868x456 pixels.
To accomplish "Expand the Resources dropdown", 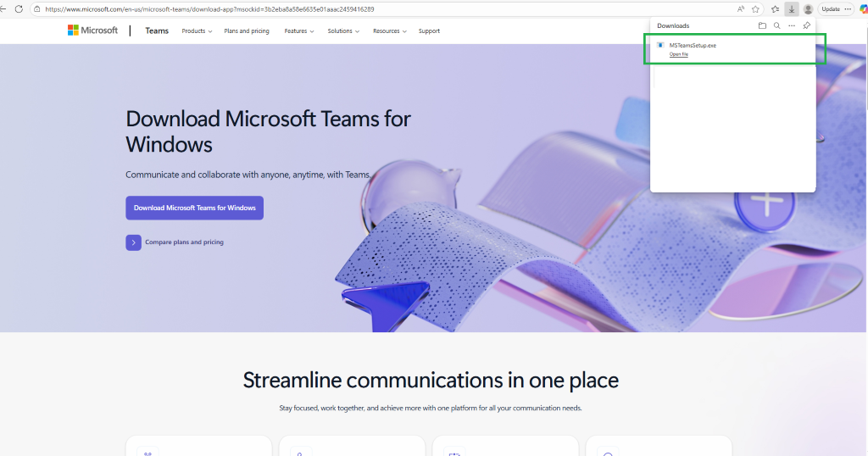I will click(x=390, y=31).
